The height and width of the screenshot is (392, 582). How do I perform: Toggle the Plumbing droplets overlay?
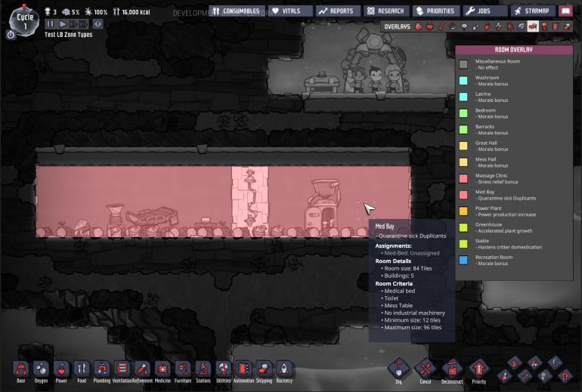pos(476,26)
